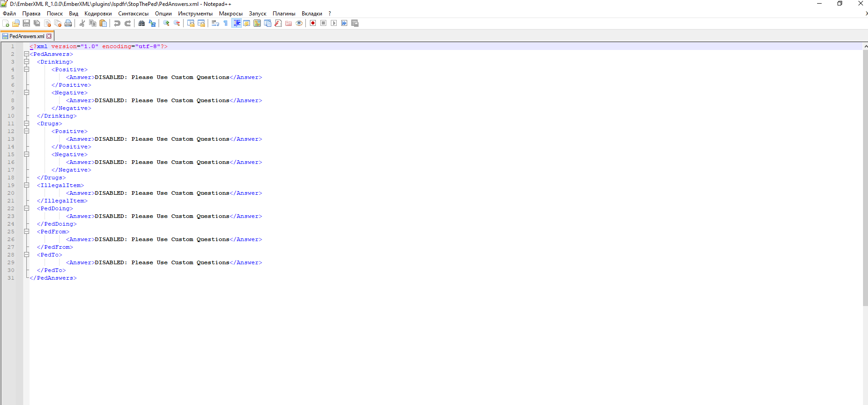The height and width of the screenshot is (405, 868).
Task: Collapse the PedTo fold on line 28
Action: pyautogui.click(x=26, y=255)
